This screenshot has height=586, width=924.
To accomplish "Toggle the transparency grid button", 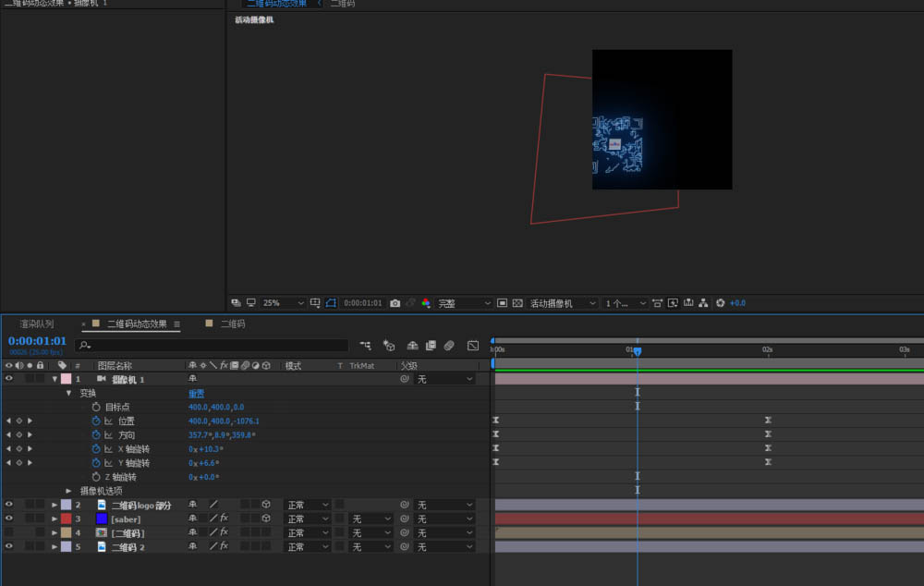I will point(517,303).
